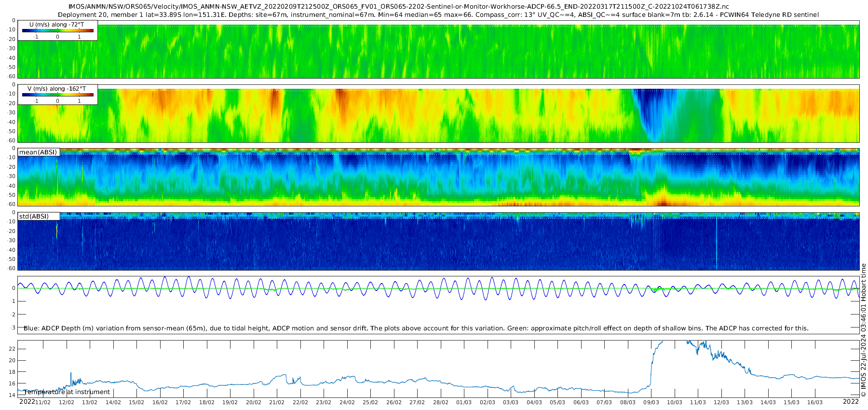Viewport: 868px width, 410px height.
Task: Click the U (m/s) along -72°T legend title
Action: 56,25
